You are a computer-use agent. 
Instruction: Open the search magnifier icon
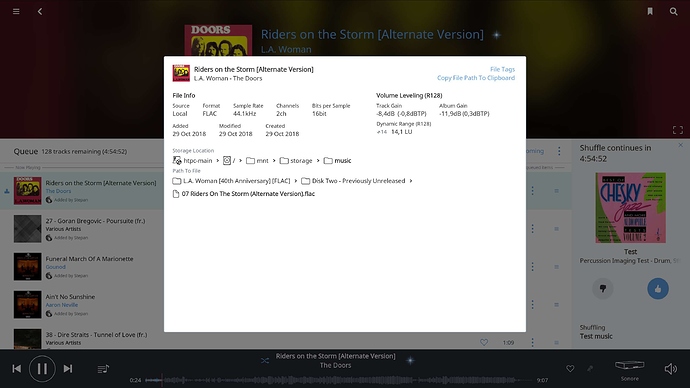(x=674, y=11)
